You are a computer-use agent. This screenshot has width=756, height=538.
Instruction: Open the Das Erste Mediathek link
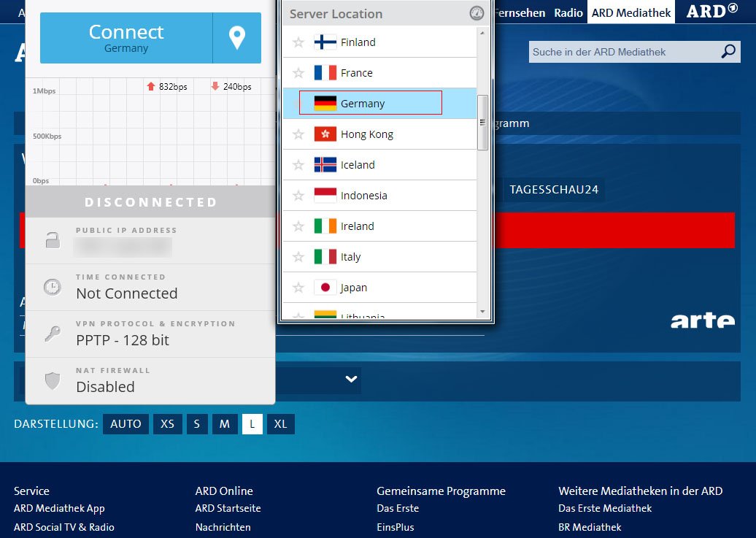[x=605, y=509]
